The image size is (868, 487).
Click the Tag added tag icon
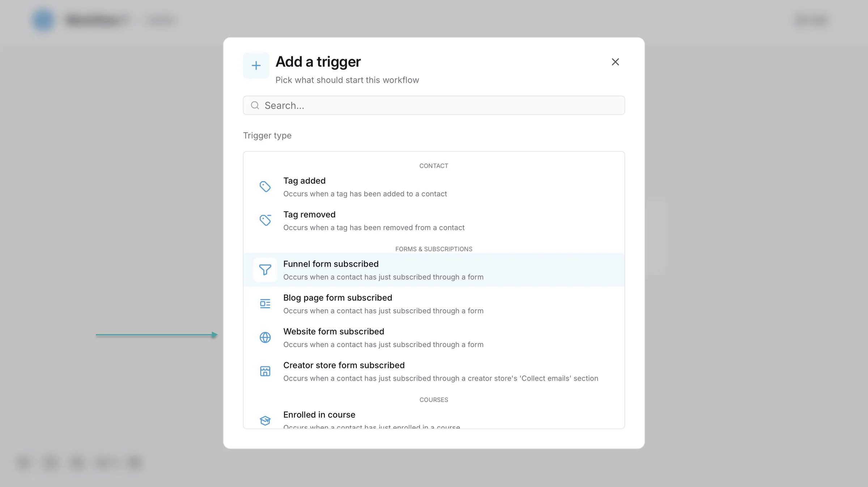coord(265,187)
